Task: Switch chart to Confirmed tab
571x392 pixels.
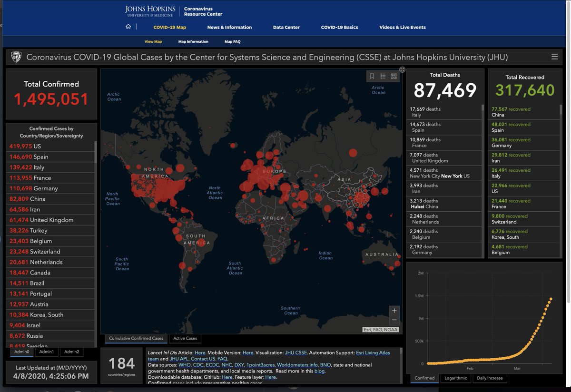Action: [x=424, y=378]
